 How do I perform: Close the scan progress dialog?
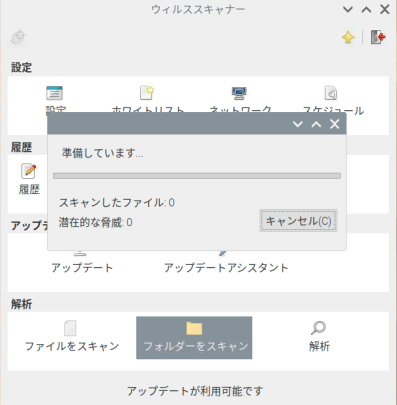click(x=335, y=124)
